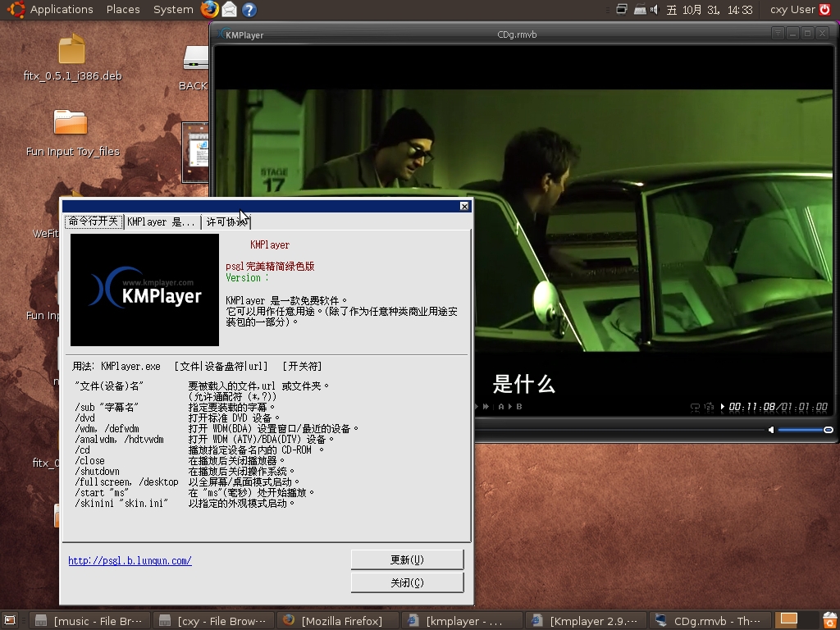Toggle the shuffle order icon in KMPlayer
Viewport: 840px width, 630px height.
pyautogui.click(x=709, y=407)
